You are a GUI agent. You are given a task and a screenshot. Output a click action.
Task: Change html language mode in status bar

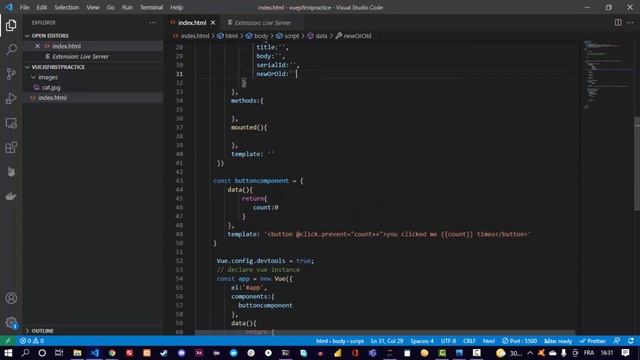488,341
